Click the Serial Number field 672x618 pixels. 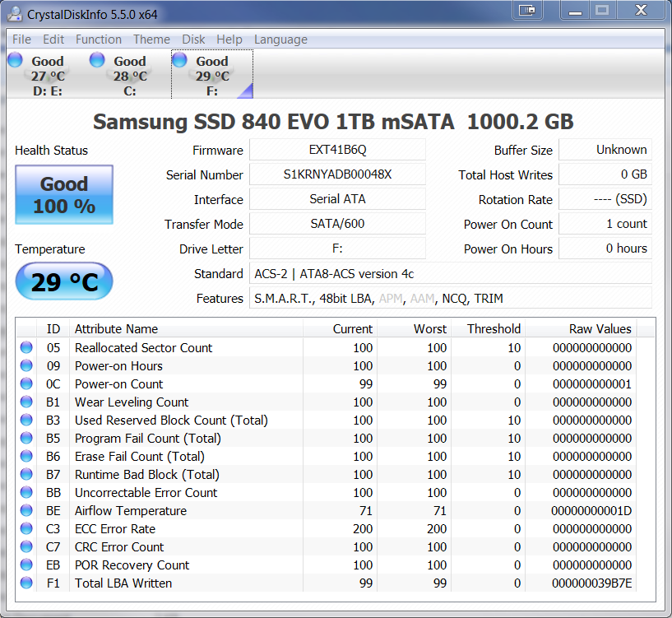[337, 174]
